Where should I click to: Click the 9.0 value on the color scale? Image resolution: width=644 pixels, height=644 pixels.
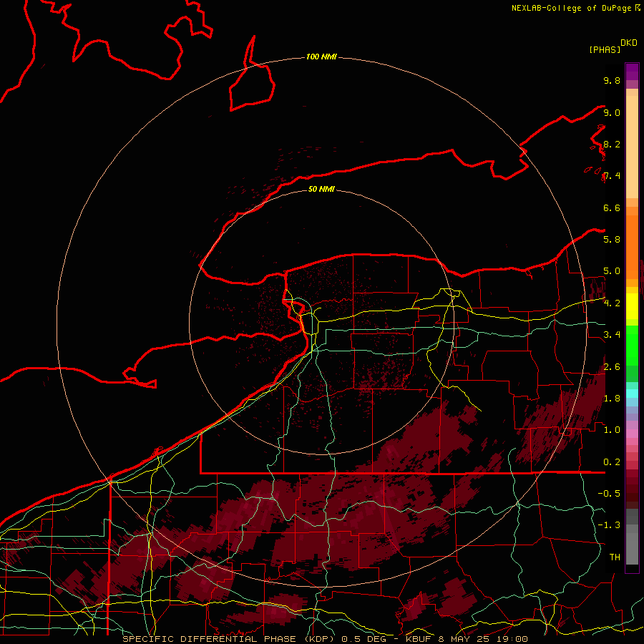612,112
